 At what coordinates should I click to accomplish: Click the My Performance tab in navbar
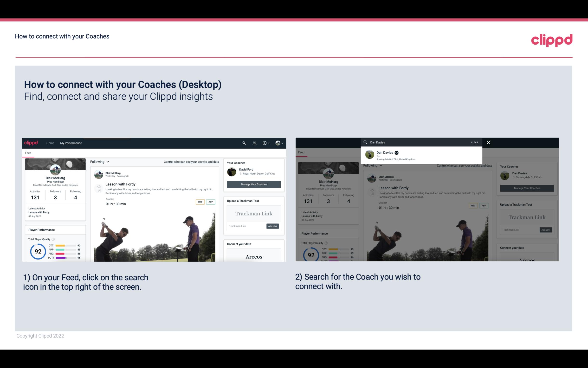point(71,143)
